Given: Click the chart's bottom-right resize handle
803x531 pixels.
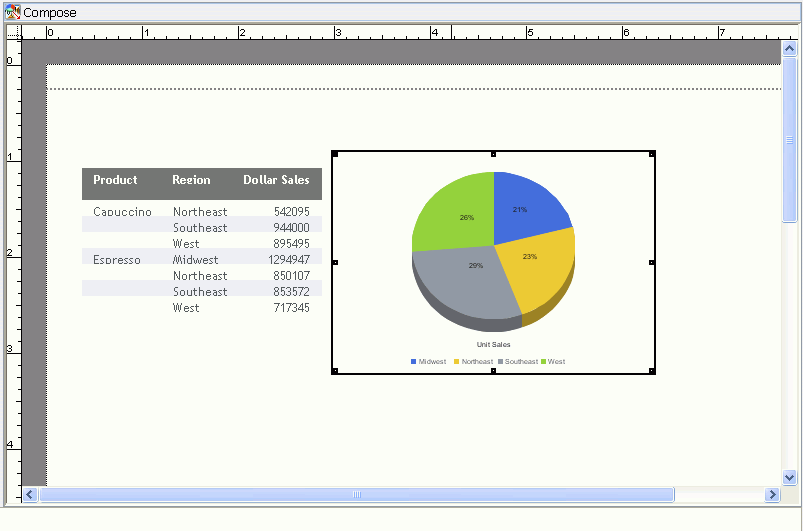Looking at the screenshot, I should (x=652, y=371).
